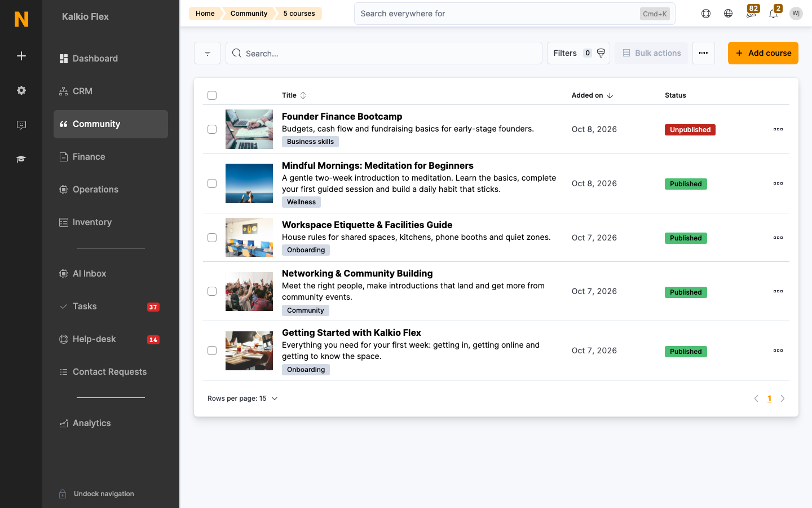Open the globe language icon

point(729,14)
